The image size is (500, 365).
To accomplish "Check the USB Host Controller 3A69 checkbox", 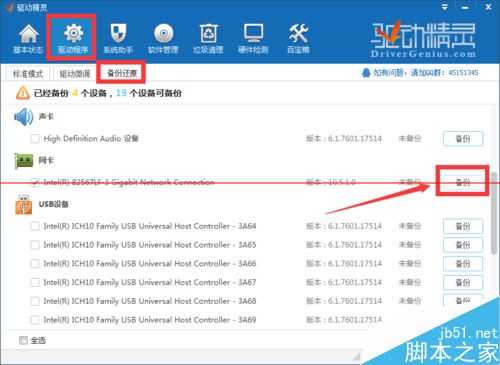I will 35,320.
